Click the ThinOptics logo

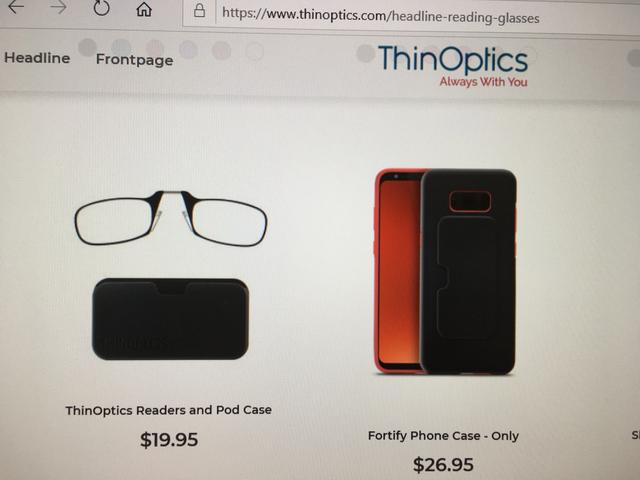pyautogui.click(x=453, y=59)
